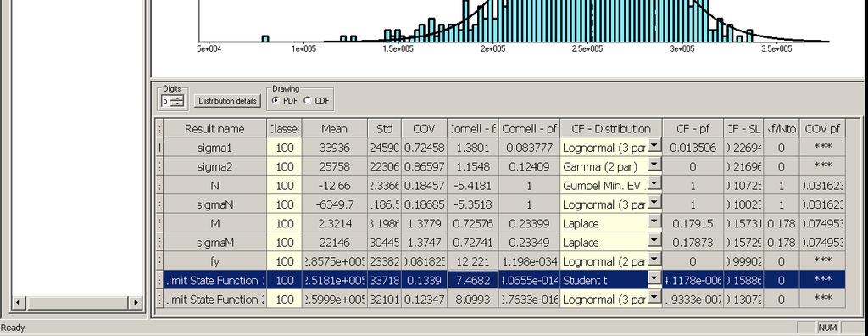Open CF distribution dropdown for fy row
Screen dimensions: 868x336
tap(654, 259)
